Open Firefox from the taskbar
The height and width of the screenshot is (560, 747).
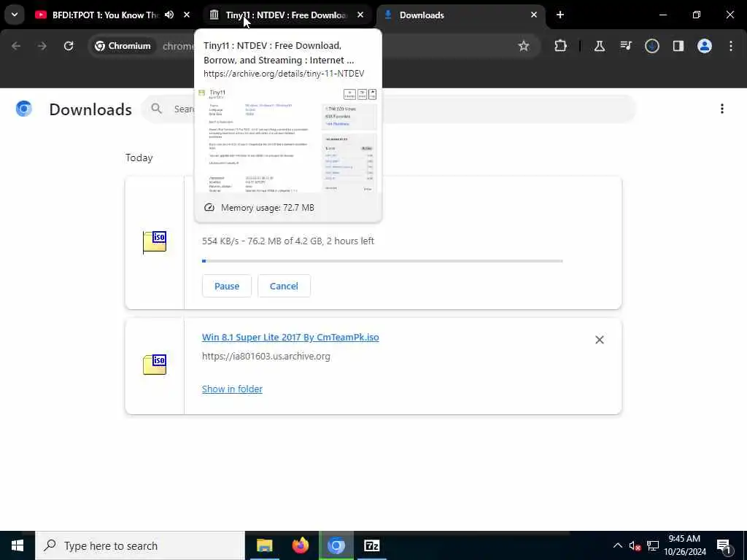click(x=300, y=545)
